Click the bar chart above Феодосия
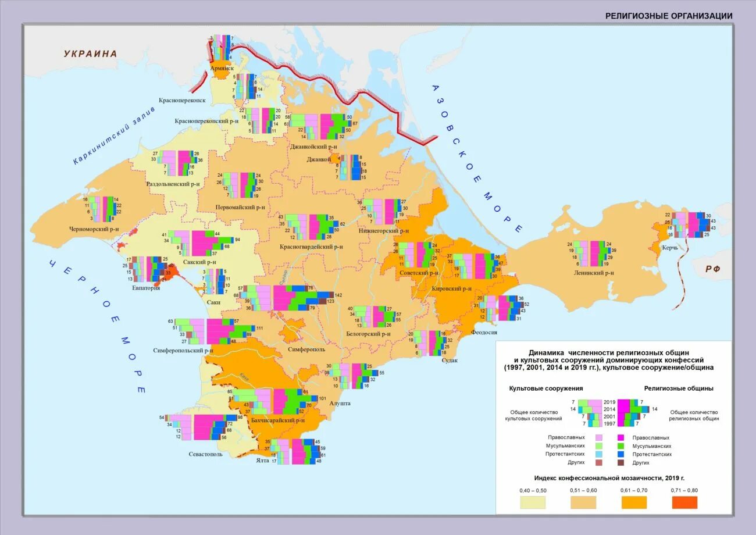 click(500, 308)
